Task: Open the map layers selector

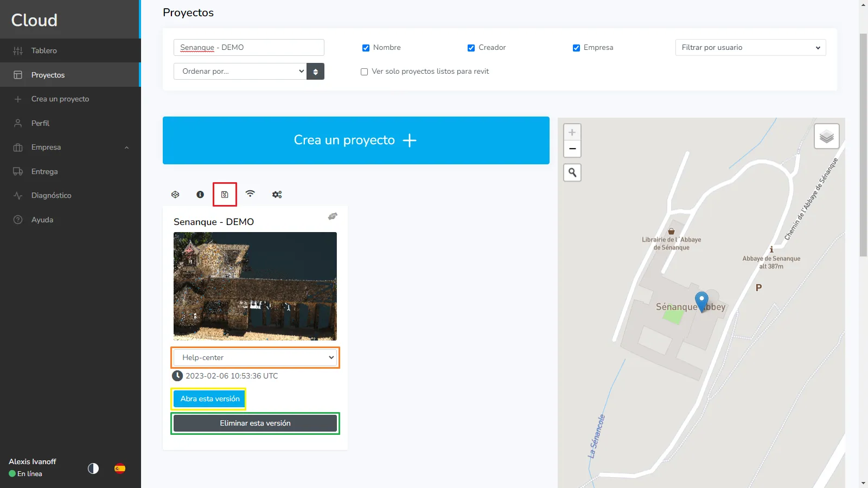Action: tap(826, 136)
